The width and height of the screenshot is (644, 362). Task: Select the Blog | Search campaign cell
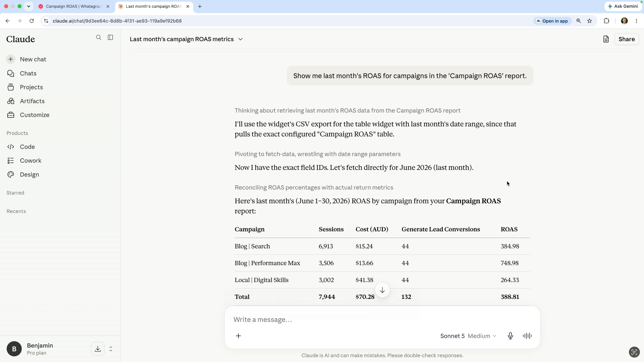[x=252, y=246]
